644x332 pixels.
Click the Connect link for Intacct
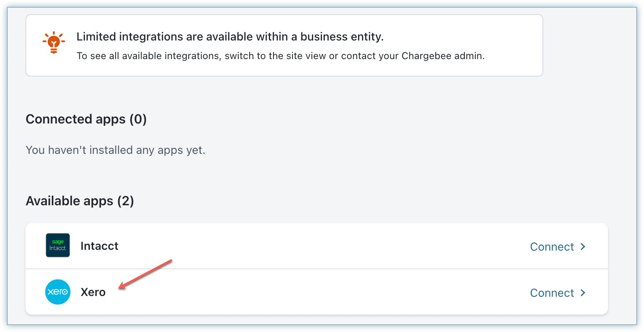click(x=552, y=247)
